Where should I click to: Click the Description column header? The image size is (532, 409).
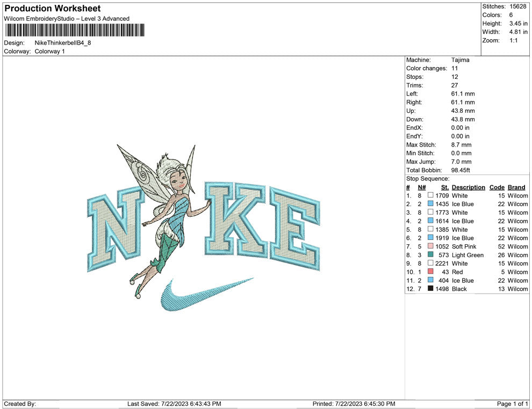coord(468,187)
